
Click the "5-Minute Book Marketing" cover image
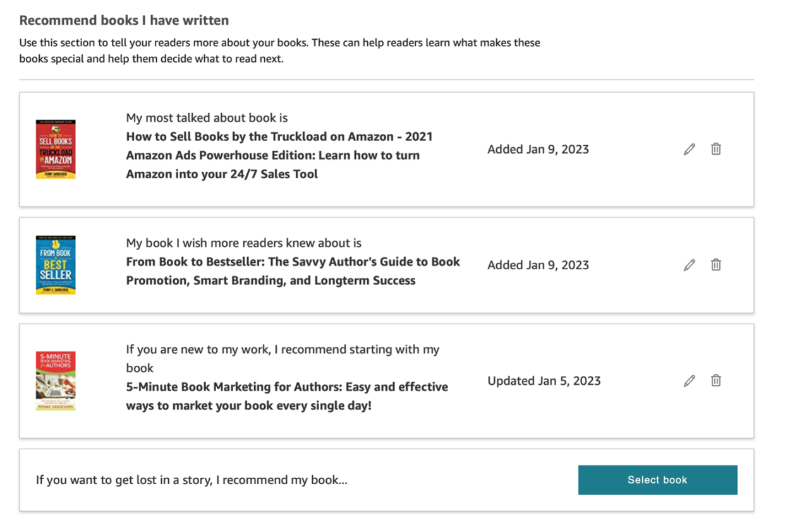coord(55,380)
